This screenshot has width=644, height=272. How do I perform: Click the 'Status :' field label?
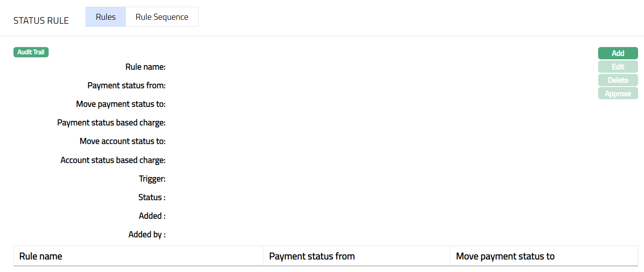point(152,197)
